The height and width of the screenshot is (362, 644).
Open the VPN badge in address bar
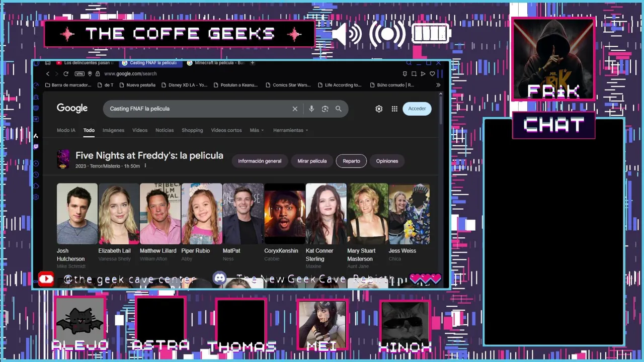(x=79, y=73)
